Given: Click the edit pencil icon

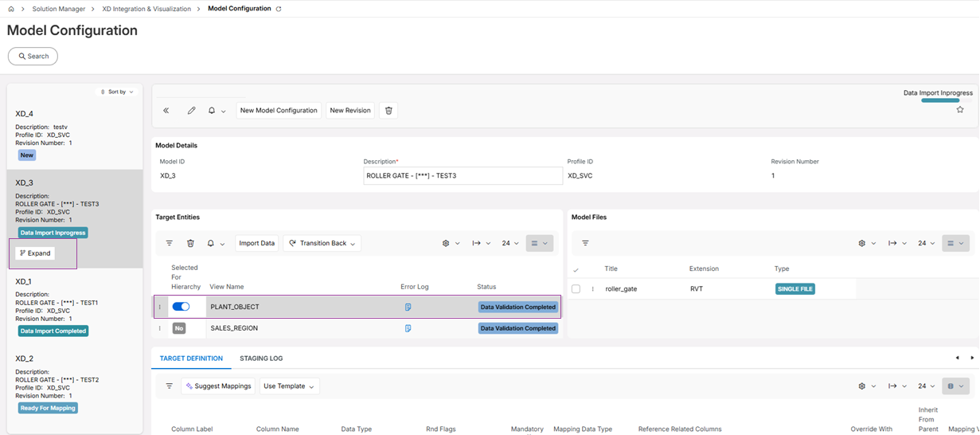Looking at the screenshot, I should (191, 111).
